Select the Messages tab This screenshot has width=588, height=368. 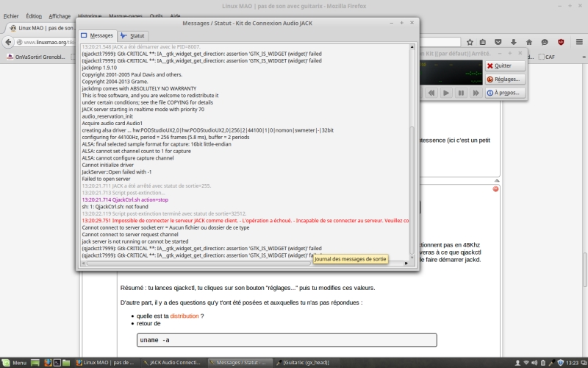coord(97,35)
